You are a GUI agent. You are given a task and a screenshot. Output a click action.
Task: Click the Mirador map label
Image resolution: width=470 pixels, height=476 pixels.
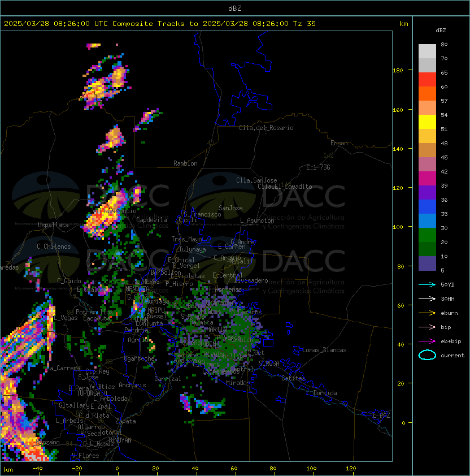coord(238,383)
